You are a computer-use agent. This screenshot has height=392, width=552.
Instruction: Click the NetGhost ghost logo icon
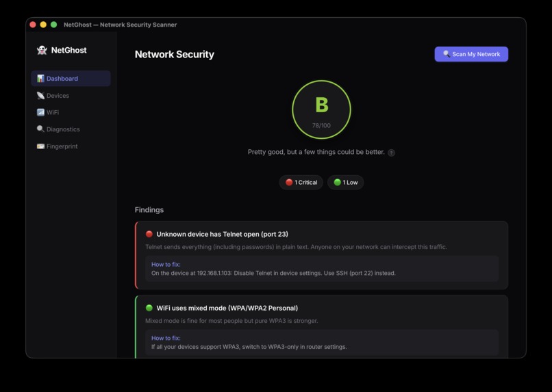coord(42,50)
